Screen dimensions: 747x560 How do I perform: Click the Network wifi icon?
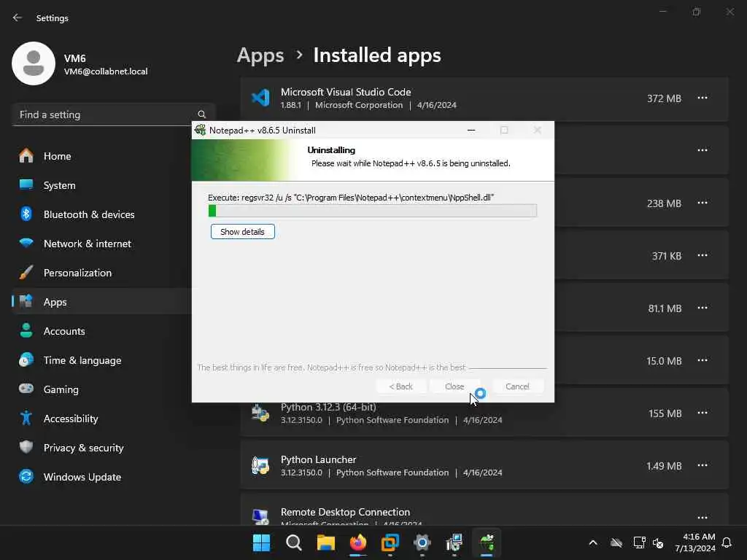tap(26, 243)
